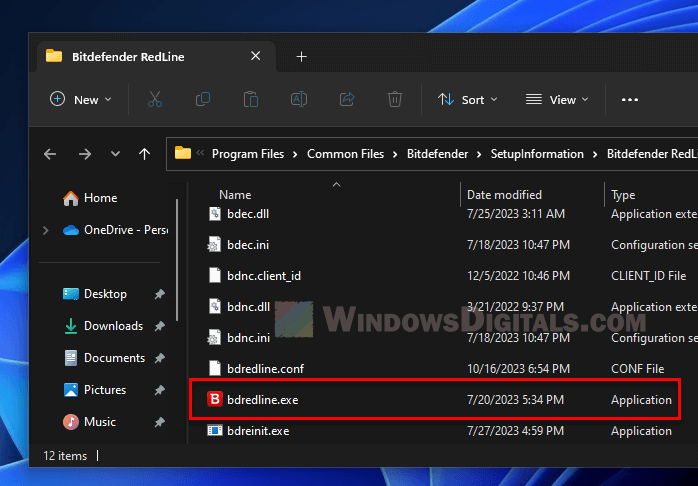Open Documents in navigation pane
The width and height of the screenshot is (698, 486).
point(104,358)
